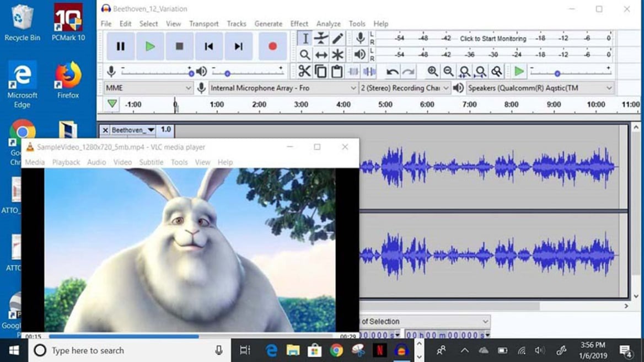Open the Media menu in VLC
Screen dimensions: 644x362
35,162
